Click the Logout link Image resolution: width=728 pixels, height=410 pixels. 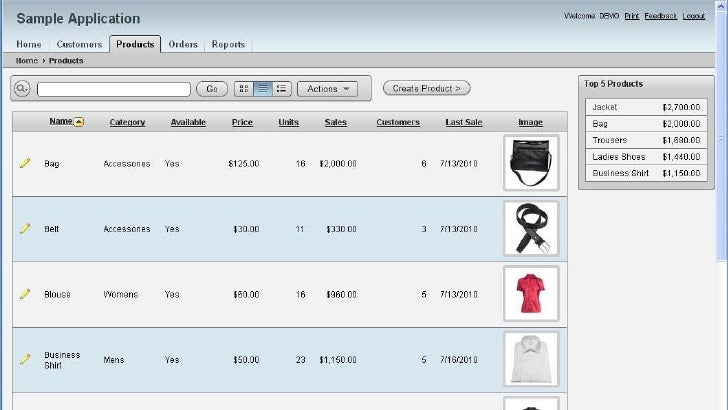click(694, 16)
